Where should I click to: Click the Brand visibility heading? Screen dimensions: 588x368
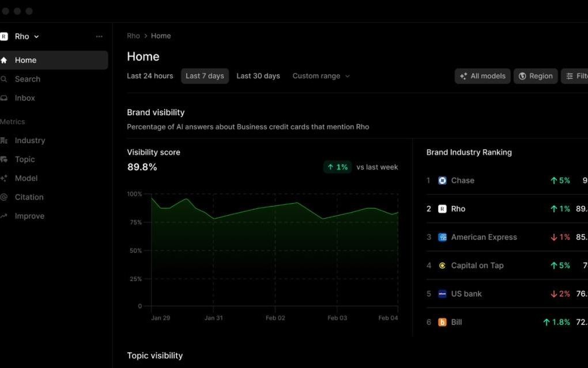[156, 112]
